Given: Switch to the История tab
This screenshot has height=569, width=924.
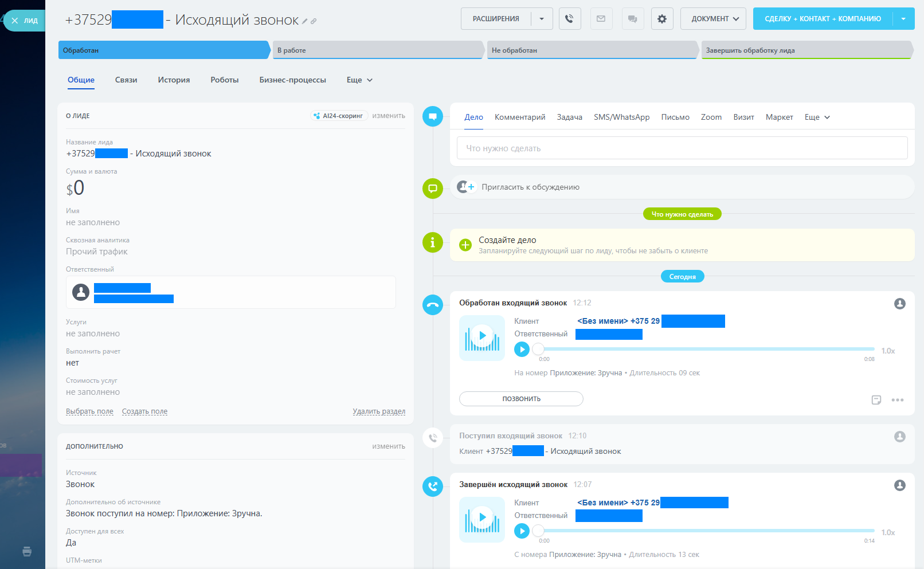Looking at the screenshot, I should pyautogui.click(x=174, y=80).
